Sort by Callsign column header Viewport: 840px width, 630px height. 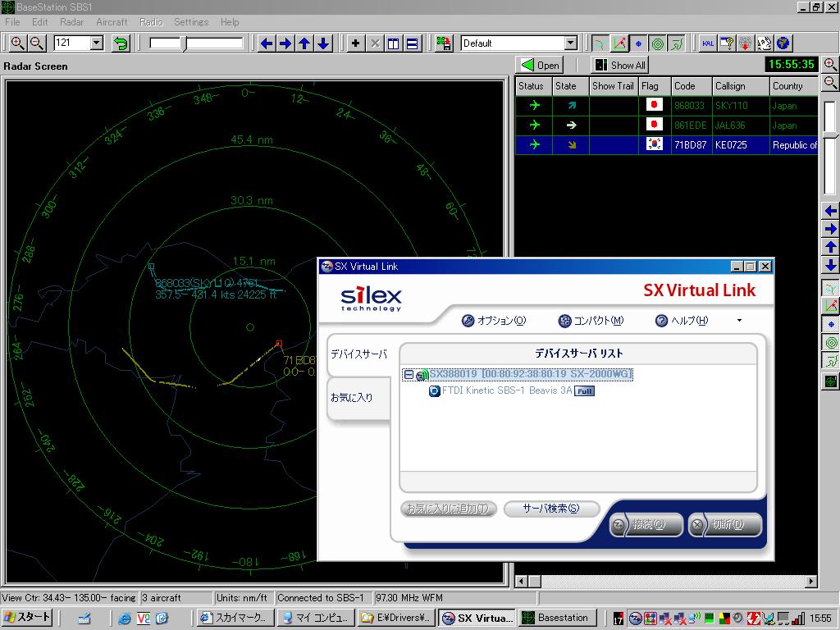(741, 86)
